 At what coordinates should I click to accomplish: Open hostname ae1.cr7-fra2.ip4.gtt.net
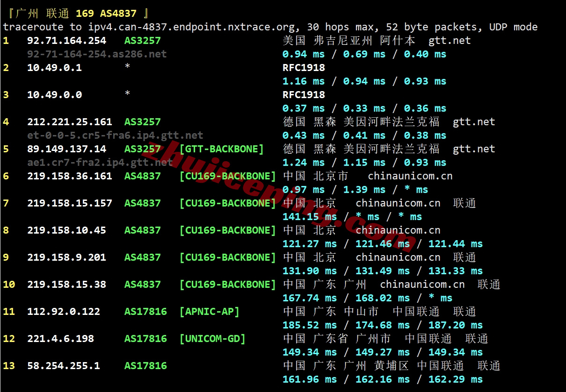(x=100, y=163)
